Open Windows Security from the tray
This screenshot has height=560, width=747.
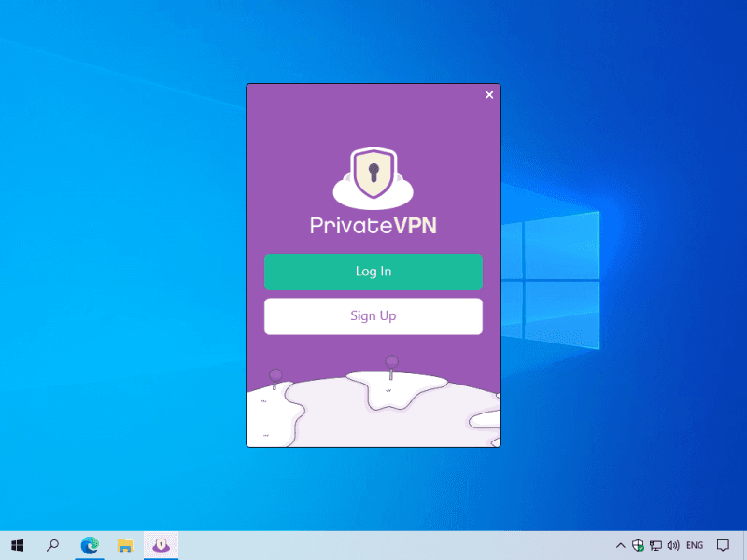pos(639,545)
